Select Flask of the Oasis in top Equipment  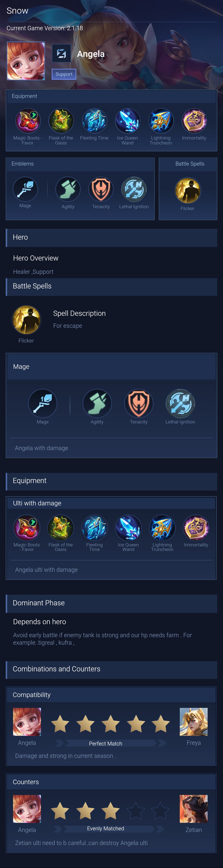pyautogui.click(x=61, y=121)
